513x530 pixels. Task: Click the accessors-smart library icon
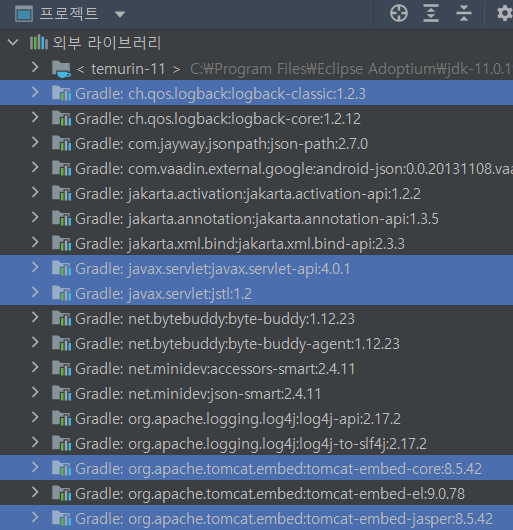click(62, 368)
